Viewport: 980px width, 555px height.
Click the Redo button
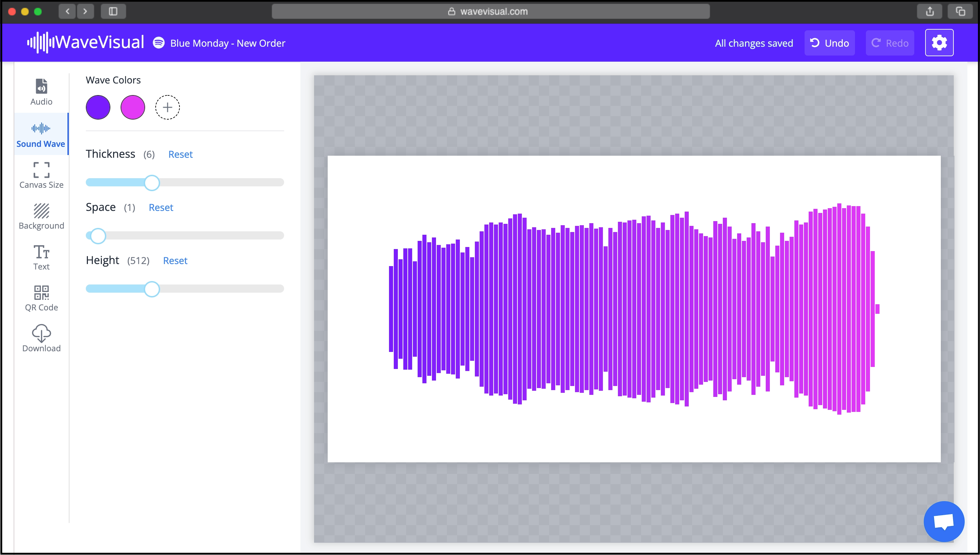coord(890,43)
